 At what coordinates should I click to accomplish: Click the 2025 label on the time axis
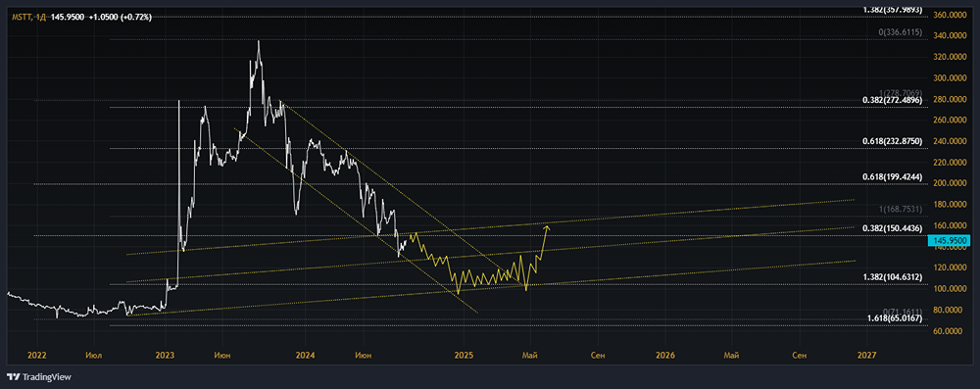(465, 356)
